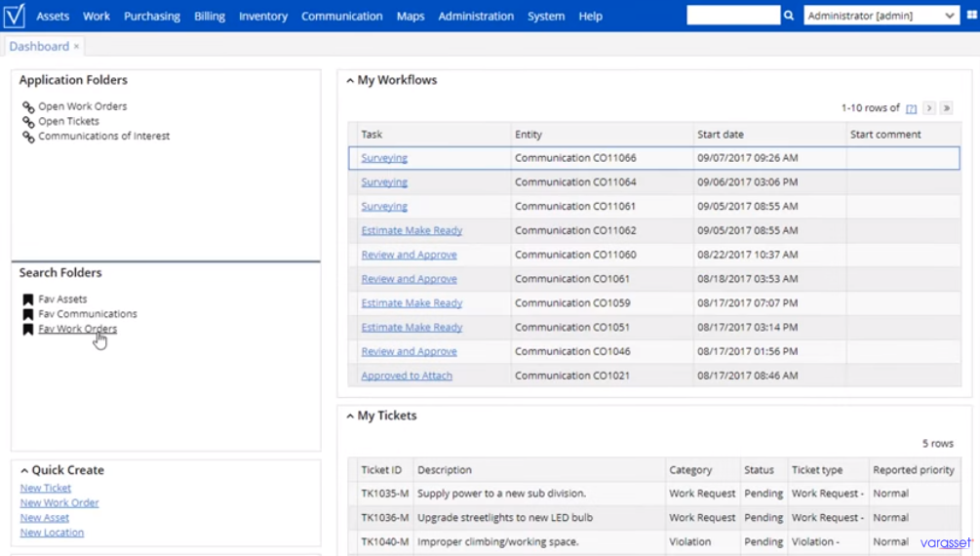Viewport: 980px width, 556px height.
Task: Click the top search input field
Action: 733,16
